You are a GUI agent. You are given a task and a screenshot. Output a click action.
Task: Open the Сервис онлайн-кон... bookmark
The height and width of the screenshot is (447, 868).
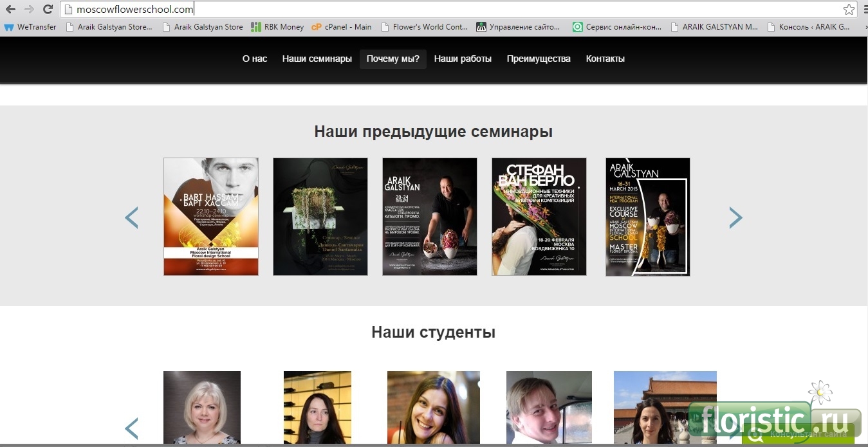coord(616,27)
